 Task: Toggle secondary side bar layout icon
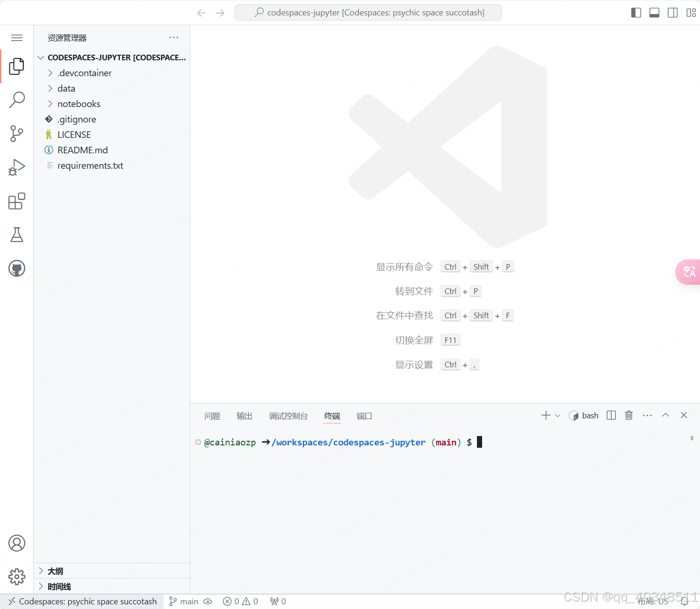pos(672,13)
